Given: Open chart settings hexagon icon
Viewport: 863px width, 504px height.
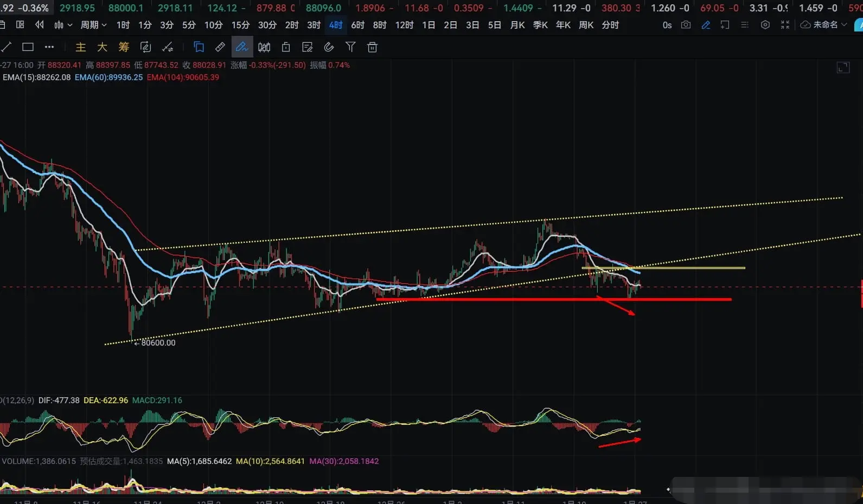Looking at the screenshot, I should (765, 25).
